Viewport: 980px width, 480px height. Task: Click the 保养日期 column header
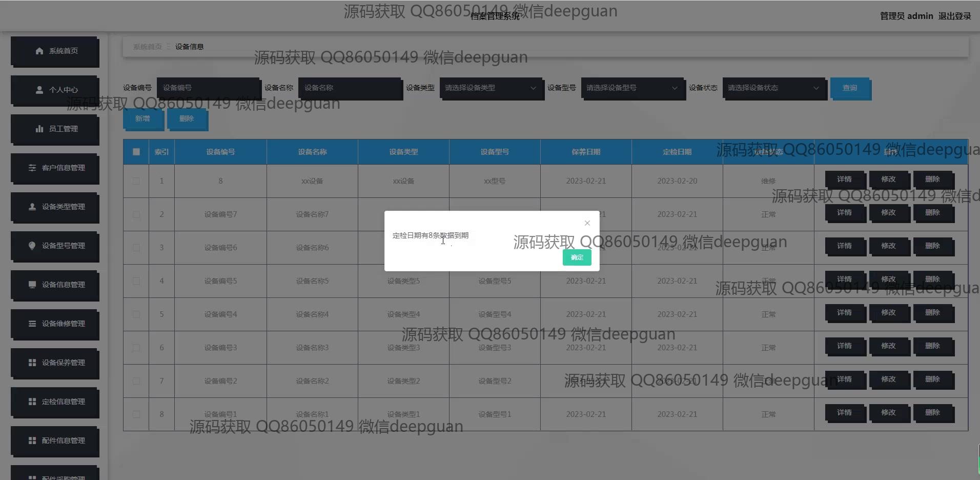[x=586, y=152]
